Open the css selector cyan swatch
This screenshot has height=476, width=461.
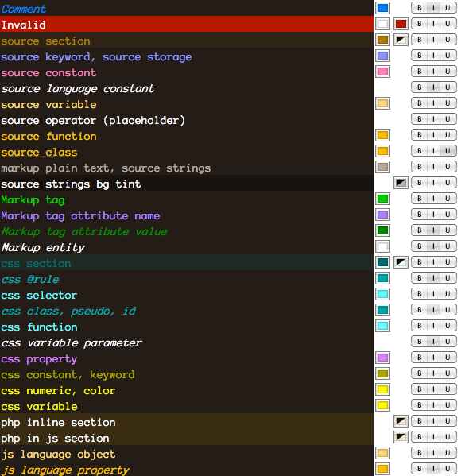[382, 294]
